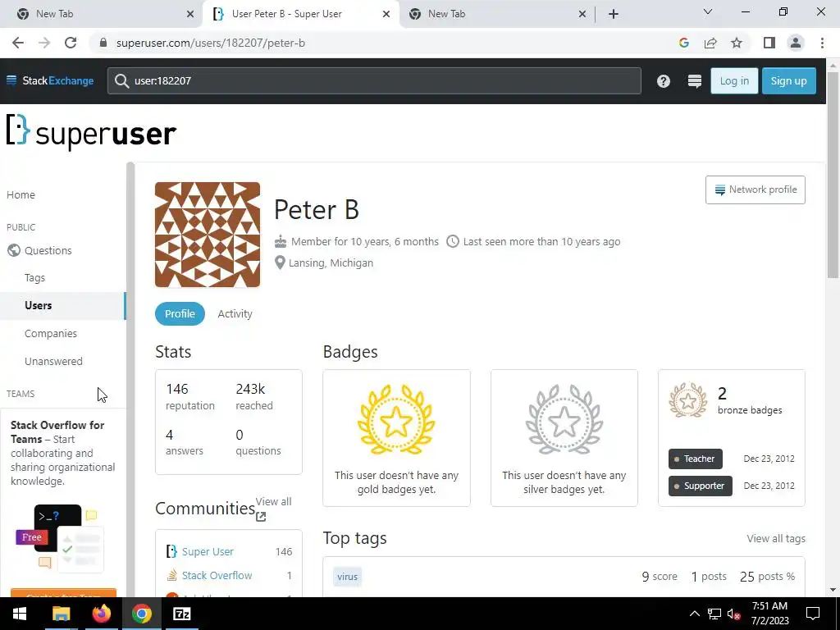Click View all communities link

pyautogui.click(x=273, y=509)
